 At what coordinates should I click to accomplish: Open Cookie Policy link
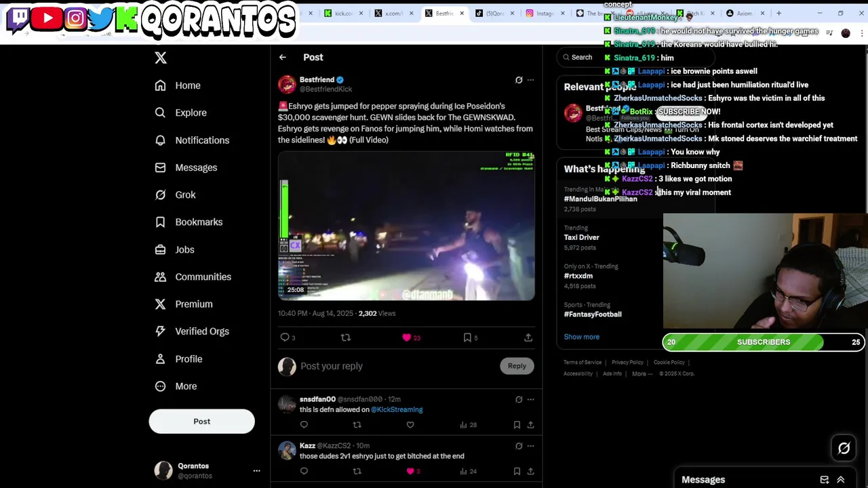click(669, 363)
